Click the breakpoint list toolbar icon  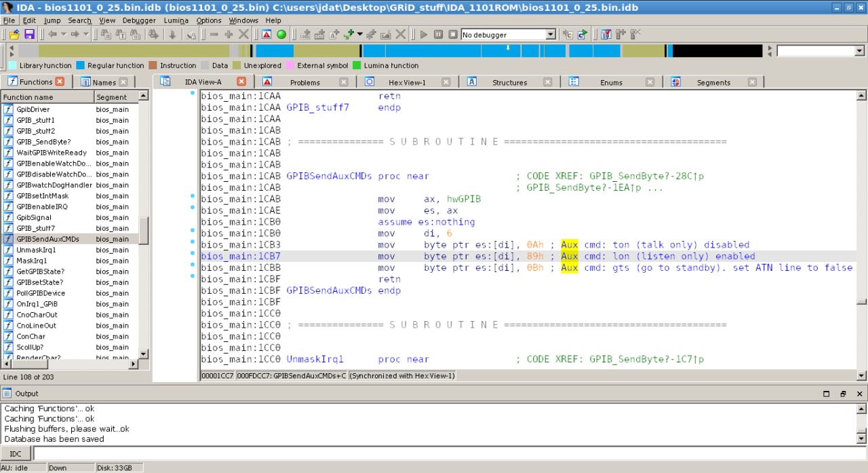[x=606, y=35]
